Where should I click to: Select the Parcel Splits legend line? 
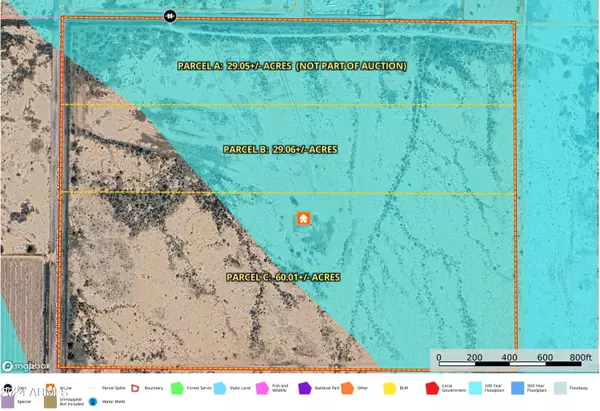[92, 386]
